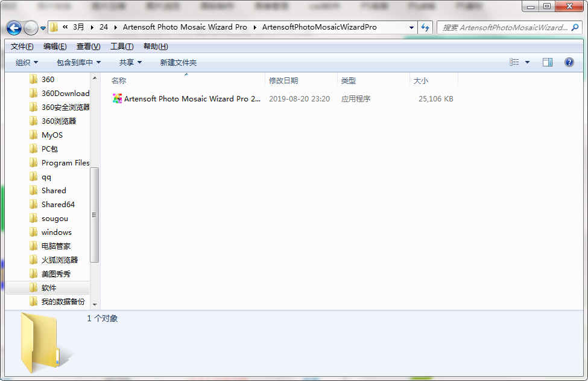Click the 2019-08-20 23:20 modified date cell
The height and width of the screenshot is (381, 588).
tap(299, 99)
